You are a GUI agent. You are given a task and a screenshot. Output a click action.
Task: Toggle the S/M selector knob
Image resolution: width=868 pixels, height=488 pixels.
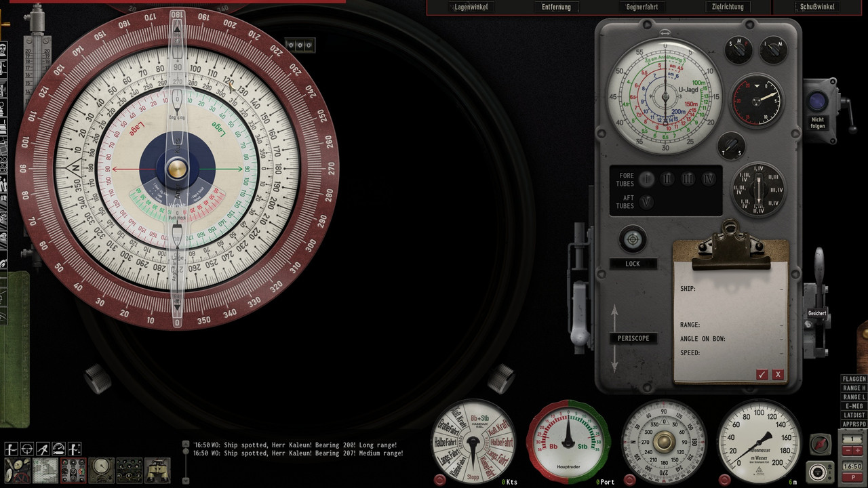point(739,49)
